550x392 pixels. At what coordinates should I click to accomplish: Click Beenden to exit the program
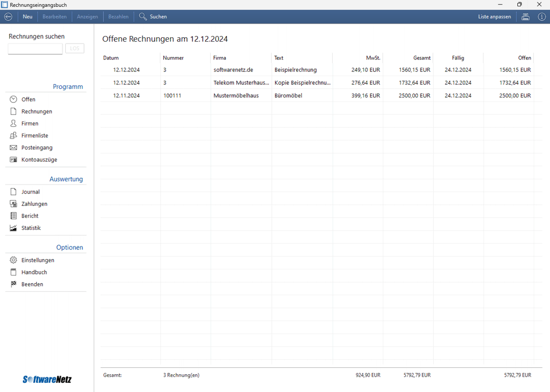click(32, 284)
